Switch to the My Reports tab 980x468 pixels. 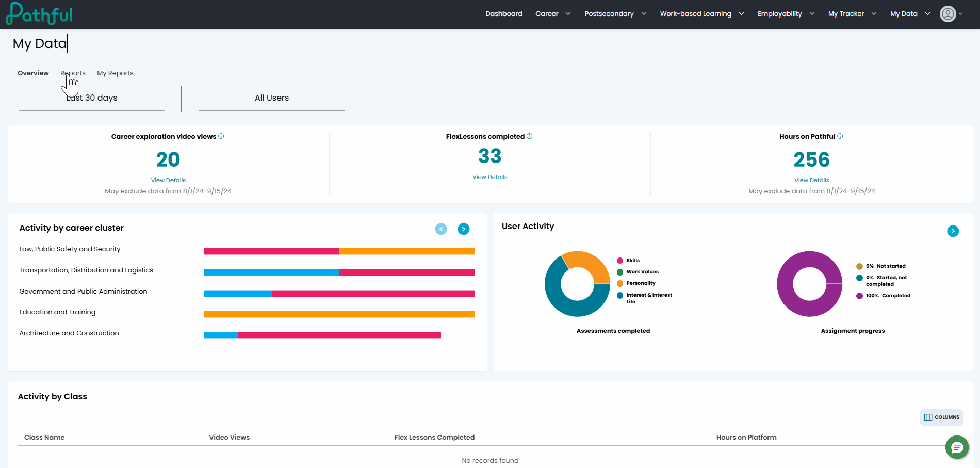[x=115, y=73]
